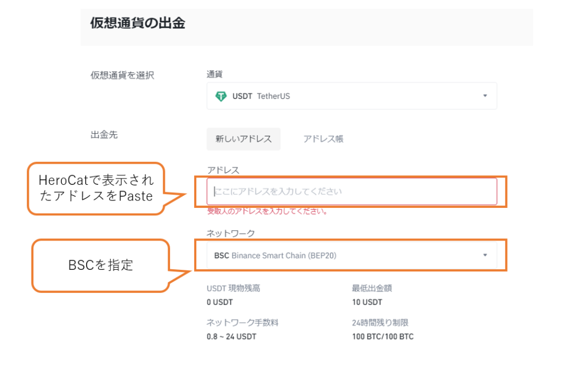Click the 仮想通貨の出金 page heading
The height and width of the screenshot is (368, 588).
click(138, 23)
